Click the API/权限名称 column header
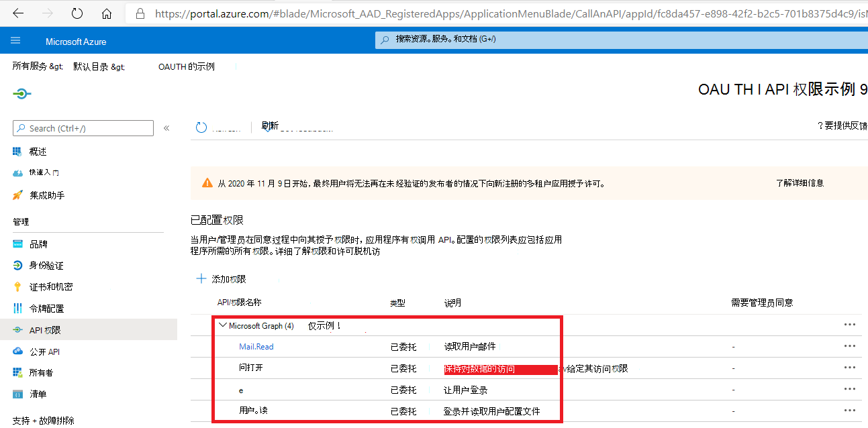868x428 pixels. (x=239, y=303)
